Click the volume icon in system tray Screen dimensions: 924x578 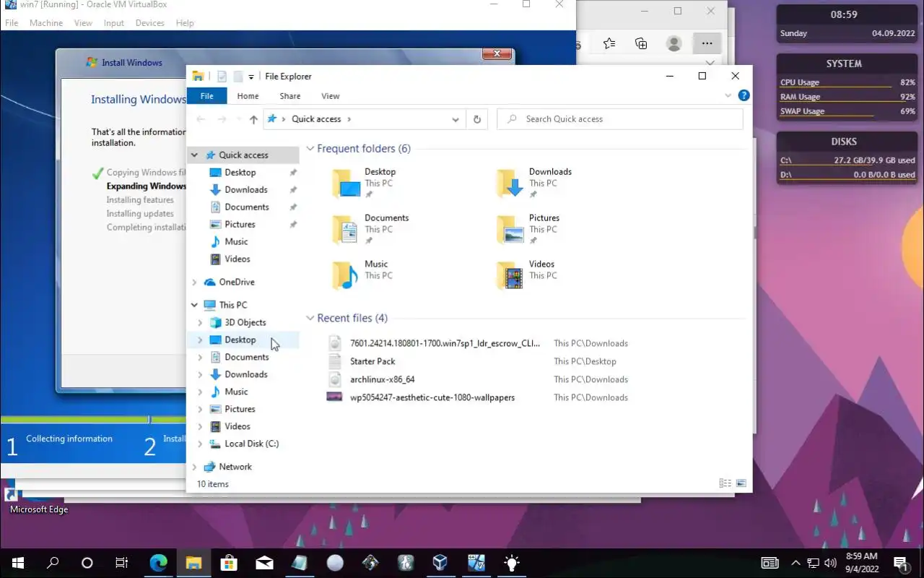[830, 563]
